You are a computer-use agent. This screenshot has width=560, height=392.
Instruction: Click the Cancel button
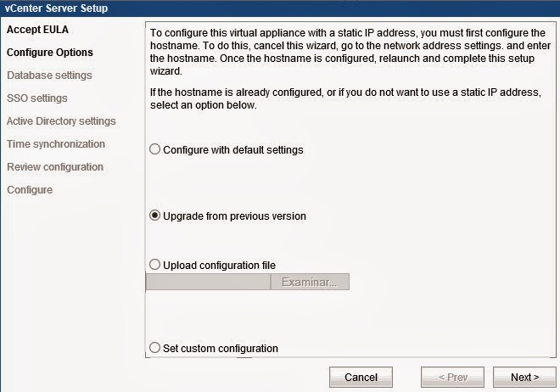[x=361, y=377]
